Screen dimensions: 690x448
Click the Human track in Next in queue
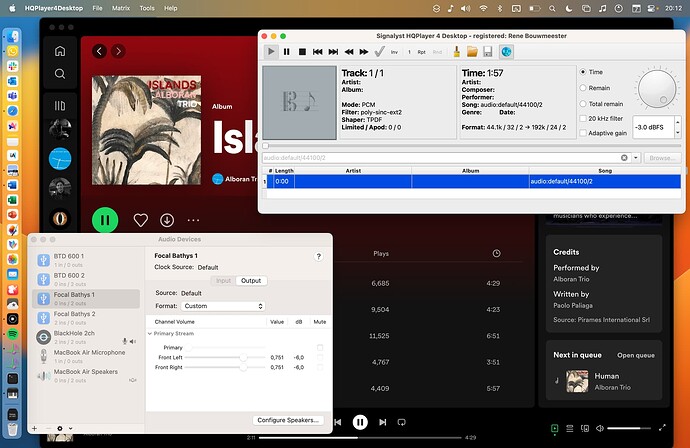[604, 381]
